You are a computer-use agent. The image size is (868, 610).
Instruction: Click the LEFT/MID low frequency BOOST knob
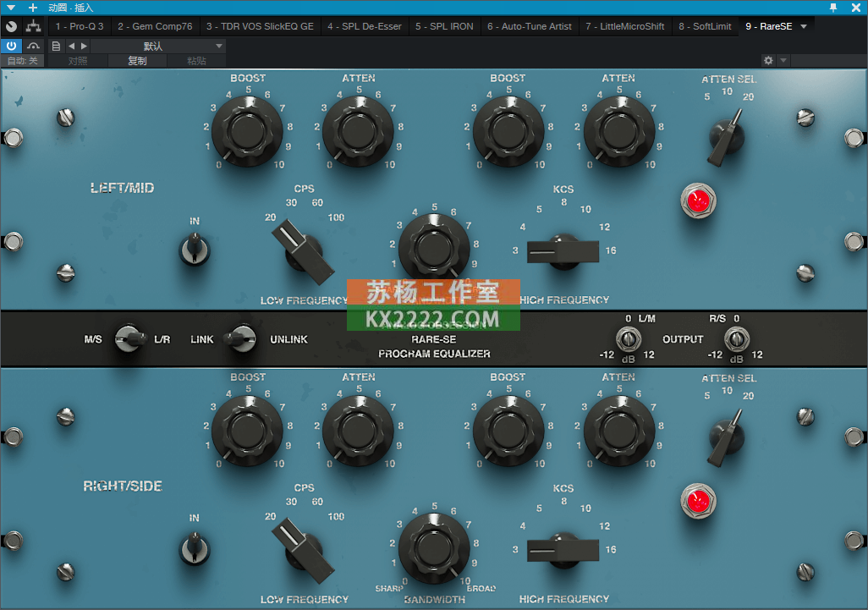tap(247, 131)
